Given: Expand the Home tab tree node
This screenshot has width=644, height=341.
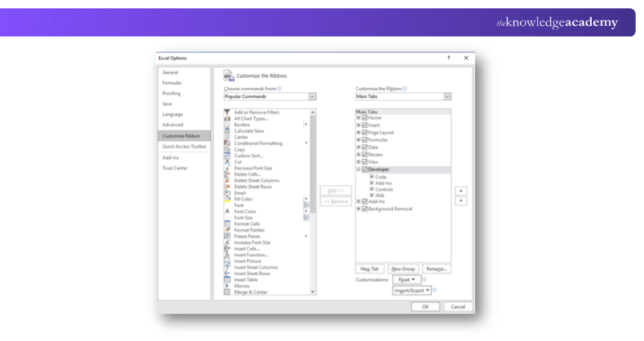Looking at the screenshot, I should 358,118.
